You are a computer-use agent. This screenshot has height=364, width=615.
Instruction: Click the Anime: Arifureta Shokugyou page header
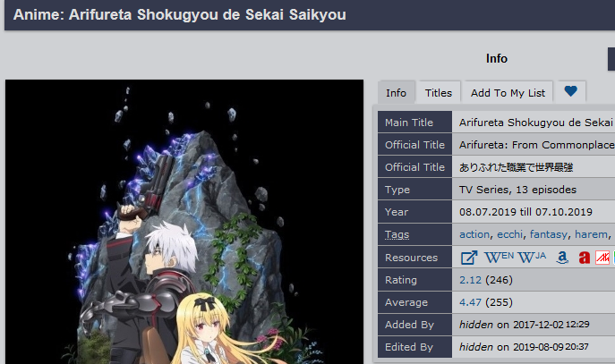click(x=180, y=15)
